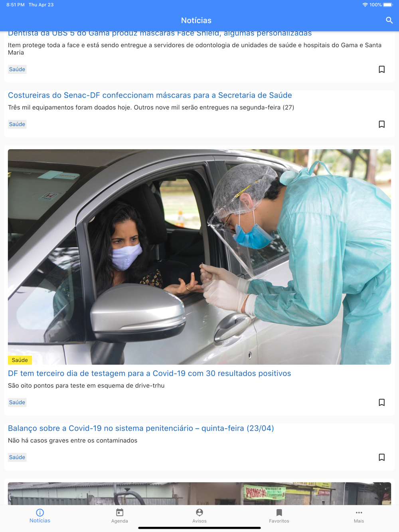Switch to the Avisos tab
The image size is (399, 532).
pos(199,516)
